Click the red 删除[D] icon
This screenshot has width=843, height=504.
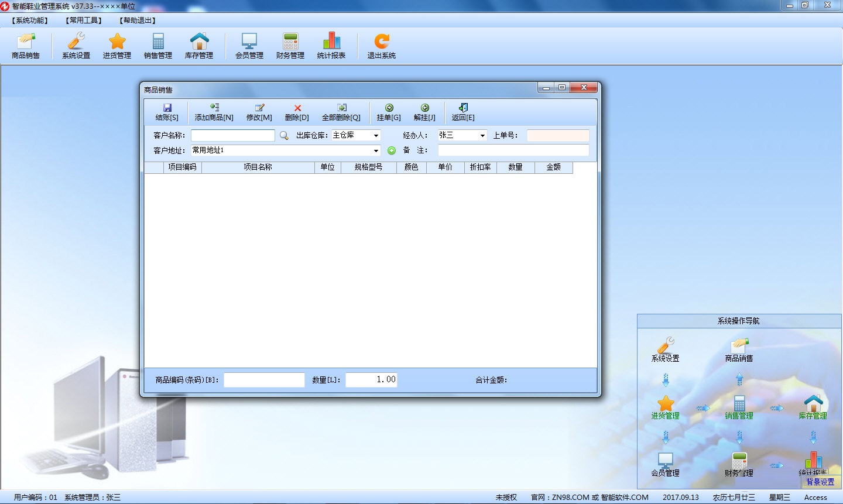tap(297, 108)
